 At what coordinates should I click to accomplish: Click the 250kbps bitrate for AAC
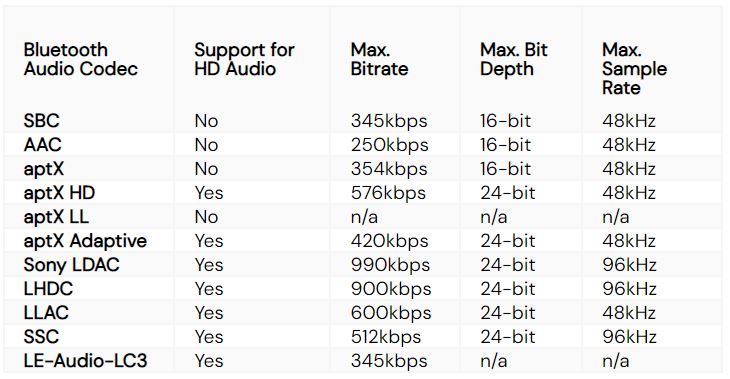point(390,145)
